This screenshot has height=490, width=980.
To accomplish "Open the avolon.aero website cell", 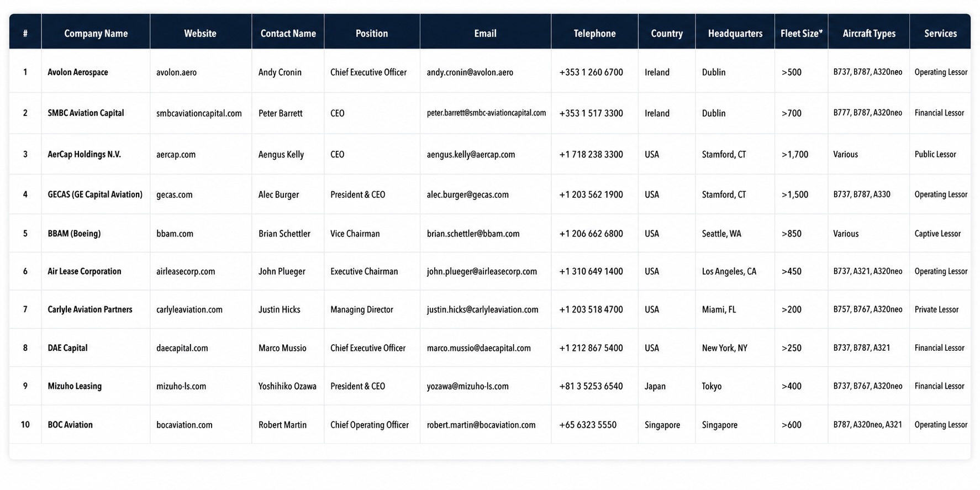I will coord(176,72).
